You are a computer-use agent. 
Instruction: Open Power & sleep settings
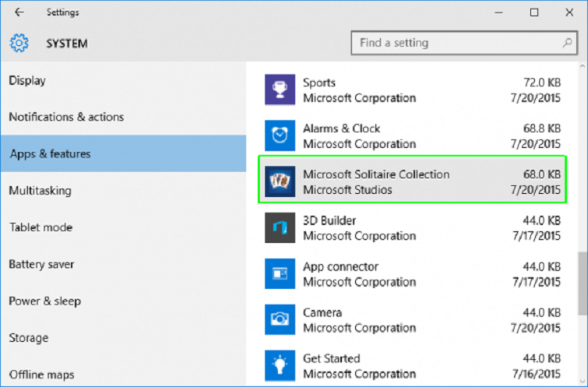click(x=44, y=301)
